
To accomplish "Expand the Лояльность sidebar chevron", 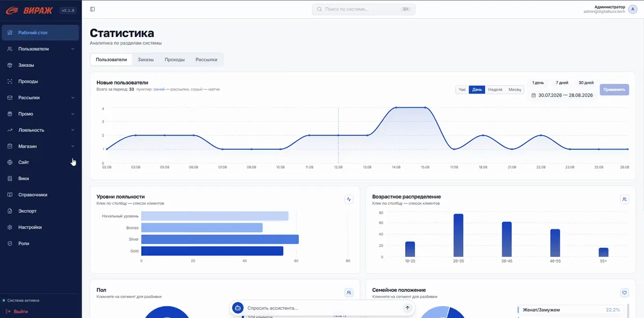I will (73, 130).
